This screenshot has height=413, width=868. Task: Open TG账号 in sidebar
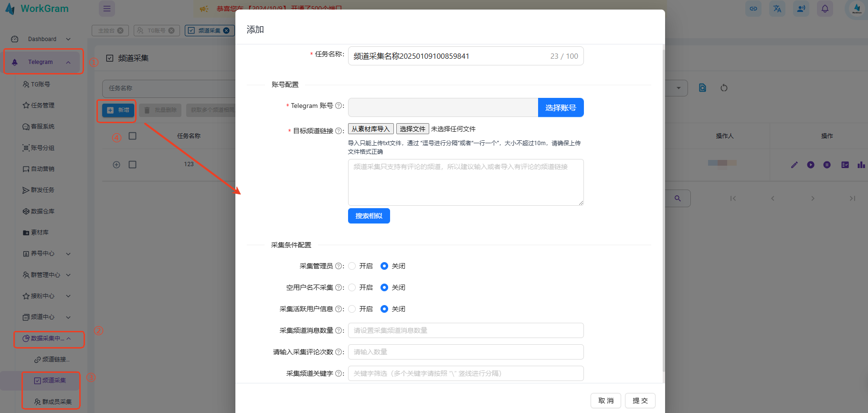[x=36, y=84]
